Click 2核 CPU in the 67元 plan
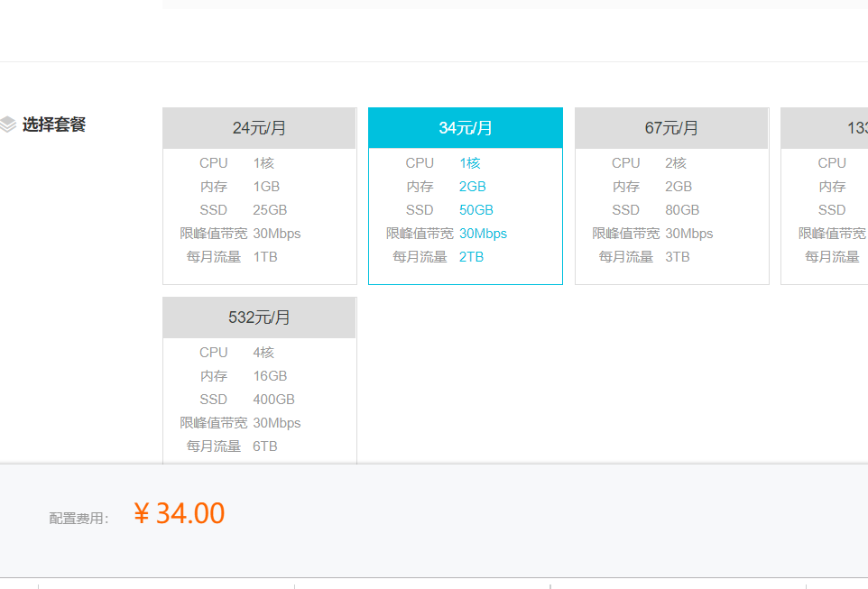This screenshot has width=868, height=589. (676, 163)
